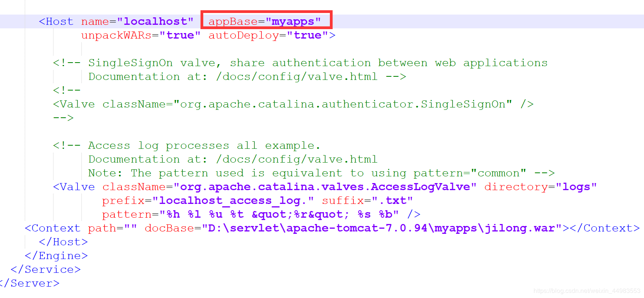Click the suffix=".txt" attribute
This screenshot has height=298, width=644.
(x=367, y=201)
